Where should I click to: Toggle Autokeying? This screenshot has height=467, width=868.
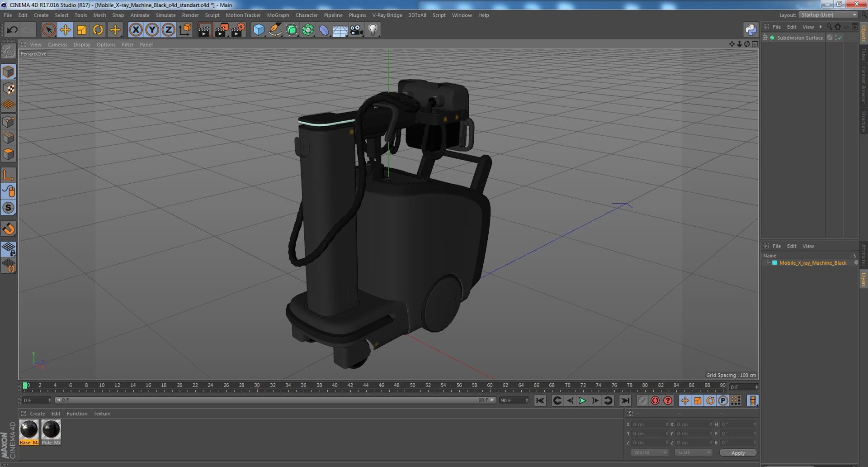click(655, 400)
